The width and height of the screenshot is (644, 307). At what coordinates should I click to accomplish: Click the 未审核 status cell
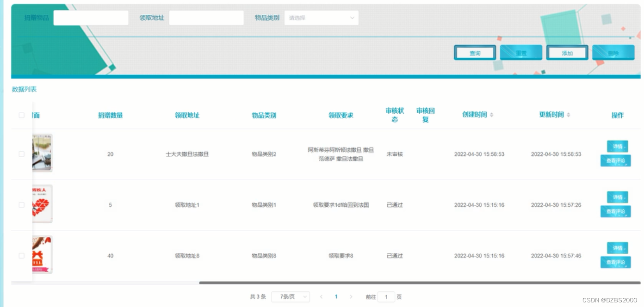(395, 154)
